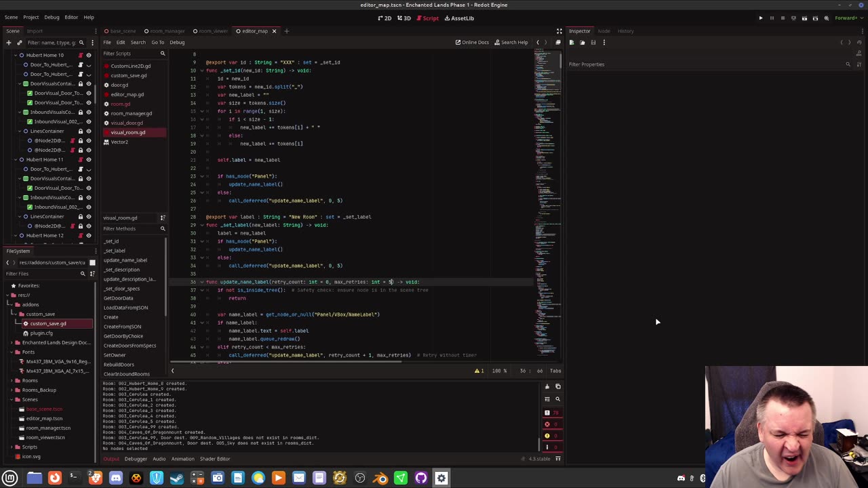The width and height of the screenshot is (868, 488).
Task: Switch to the 3D workspace
Action: click(404, 18)
